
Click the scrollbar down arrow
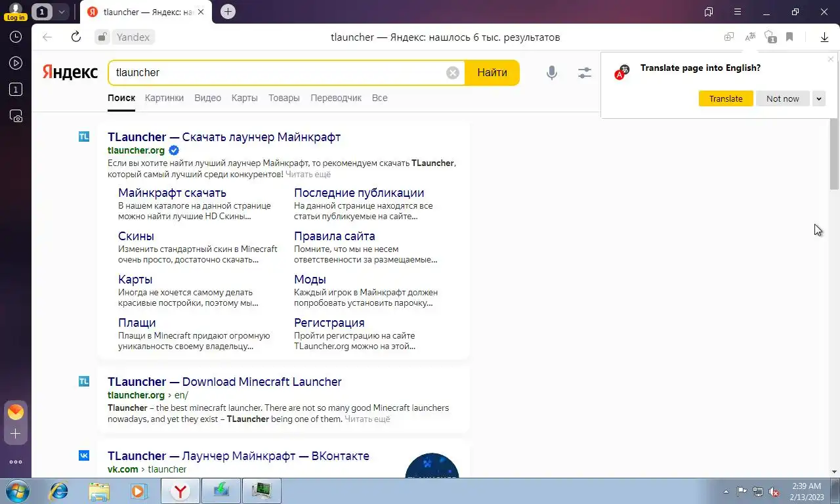834,472
